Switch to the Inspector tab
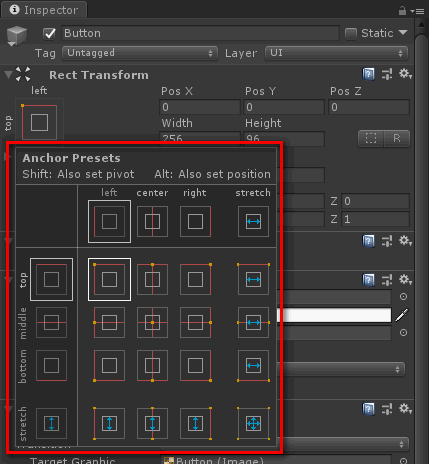 (44, 10)
